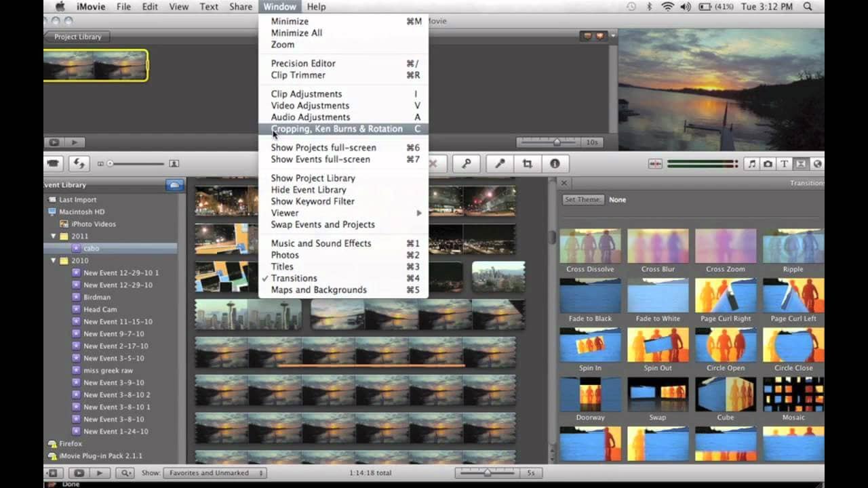Select checked Transitions menu item
The image size is (868, 488).
coord(343,279)
